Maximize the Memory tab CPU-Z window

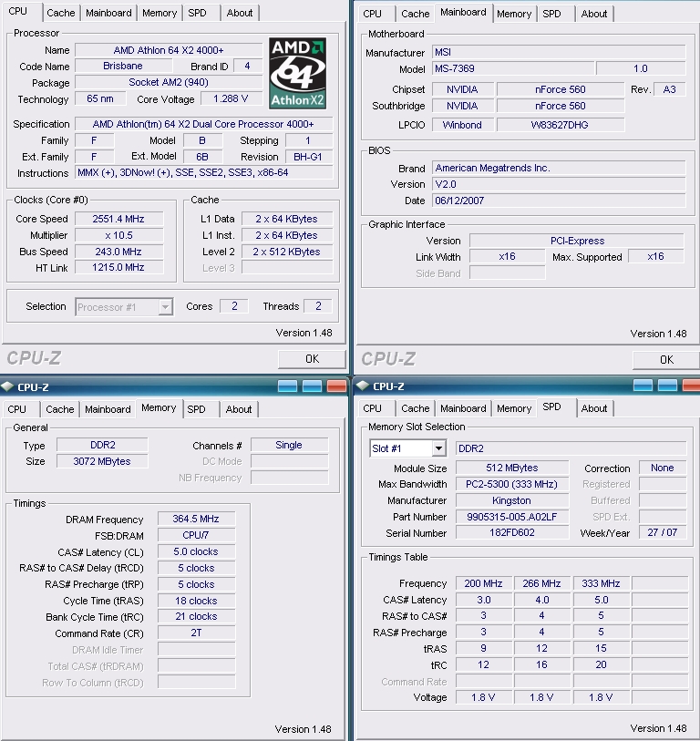(x=312, y=386)
